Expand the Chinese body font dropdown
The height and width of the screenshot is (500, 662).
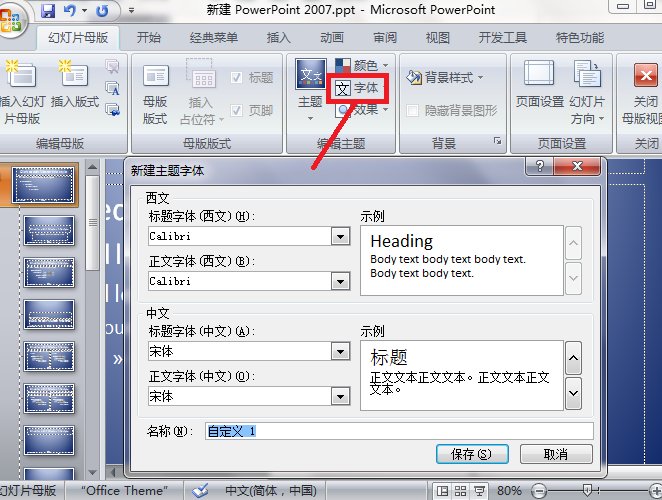pos(340,397)
